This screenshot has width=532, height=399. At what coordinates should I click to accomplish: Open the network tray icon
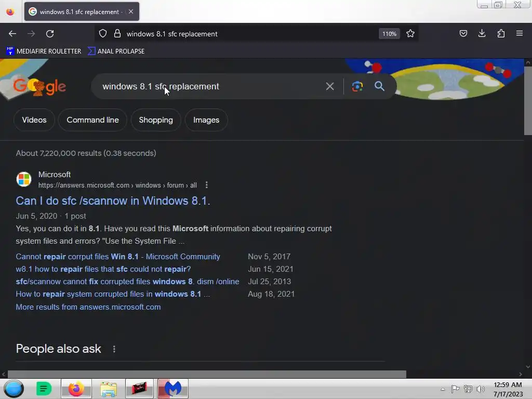click(468, 389)
